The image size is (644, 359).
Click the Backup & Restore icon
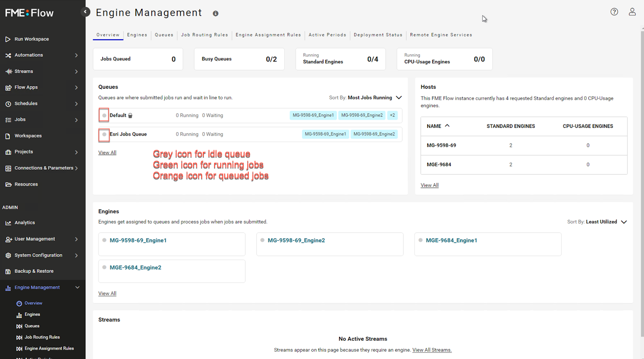[8, 271]
